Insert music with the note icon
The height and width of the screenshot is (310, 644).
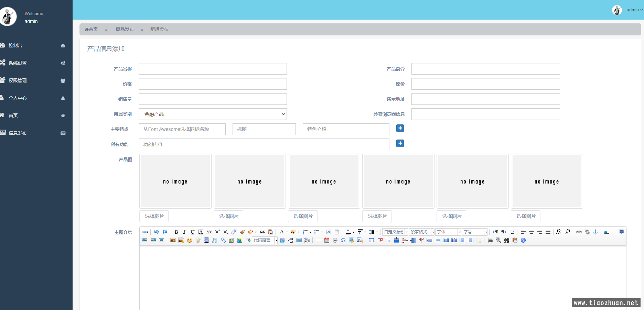coord(215,240)
